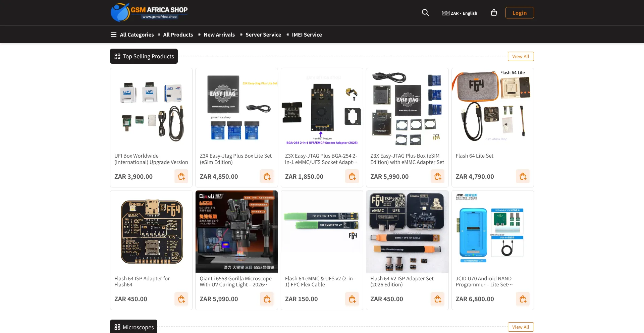The width and height of the screenshot is (644, 333).
Task: Add Z3X Easy-Jtag Plus Box Lite Set to cart
Action: tap(267, 176)
